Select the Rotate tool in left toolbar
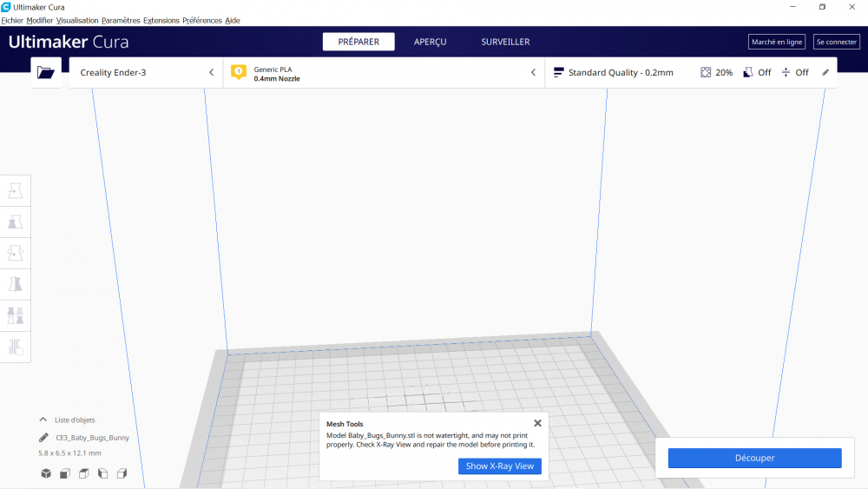The height and width of the screenshot is (489, 868). (16, 253)
